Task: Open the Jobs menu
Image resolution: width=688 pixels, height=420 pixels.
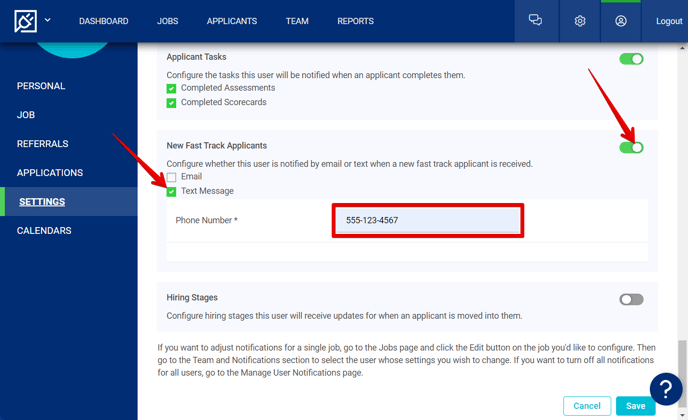Action: pyautogui.click(x=168, y=21)
